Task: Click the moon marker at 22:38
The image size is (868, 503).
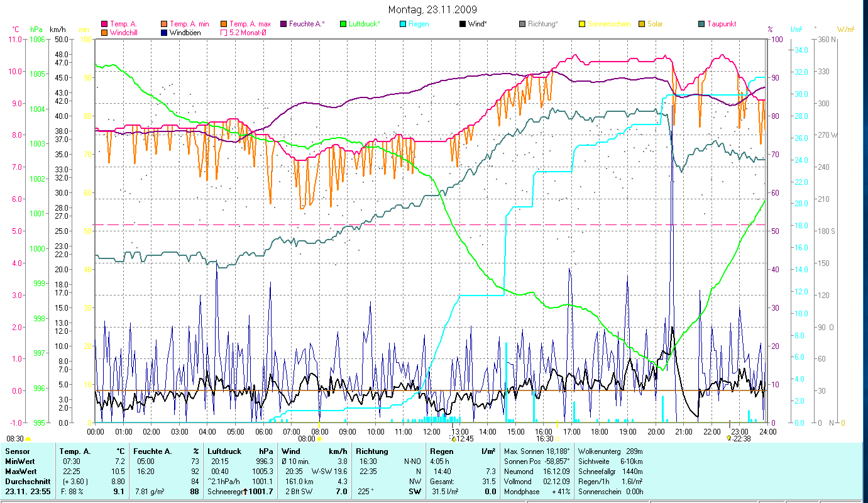Action: point(729,437)
